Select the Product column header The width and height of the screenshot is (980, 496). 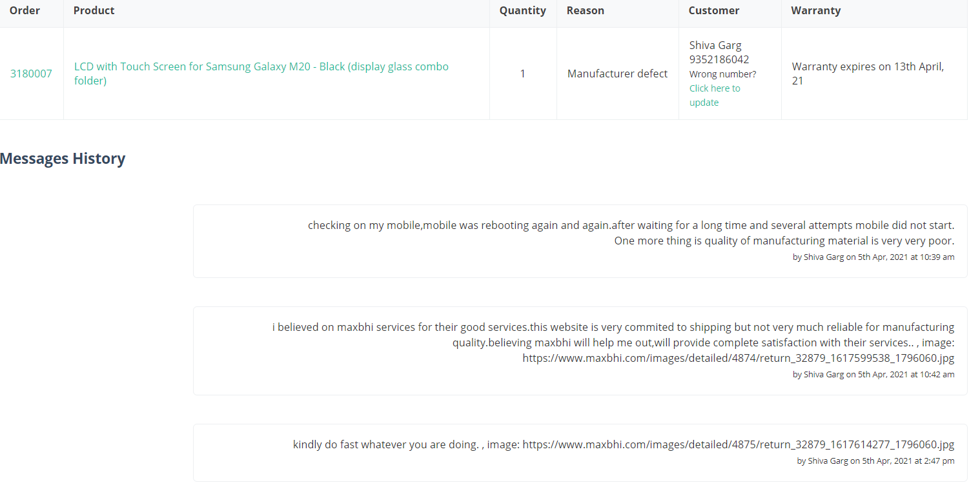(x=94, y=10)
